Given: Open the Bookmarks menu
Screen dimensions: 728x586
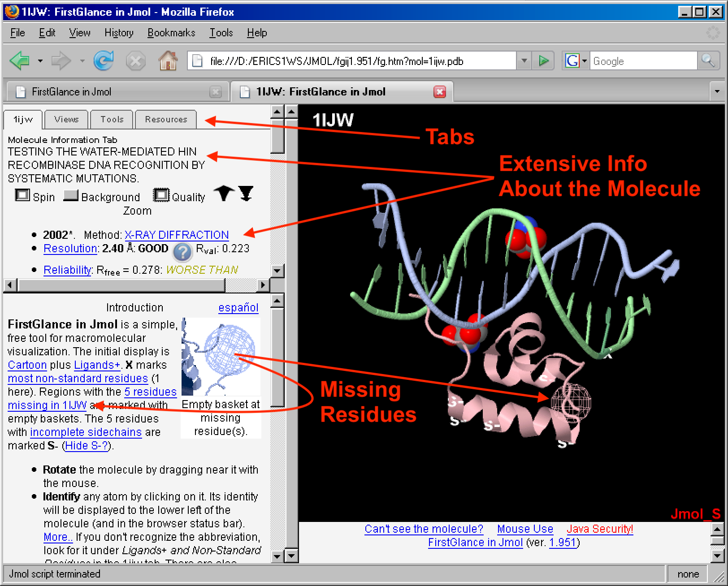Looking at the screenshot, I should click(171, 33).
